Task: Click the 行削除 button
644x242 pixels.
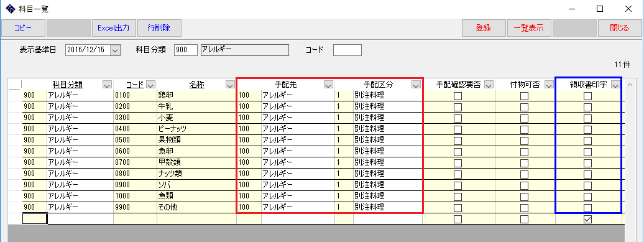Action: coord(159,28)
